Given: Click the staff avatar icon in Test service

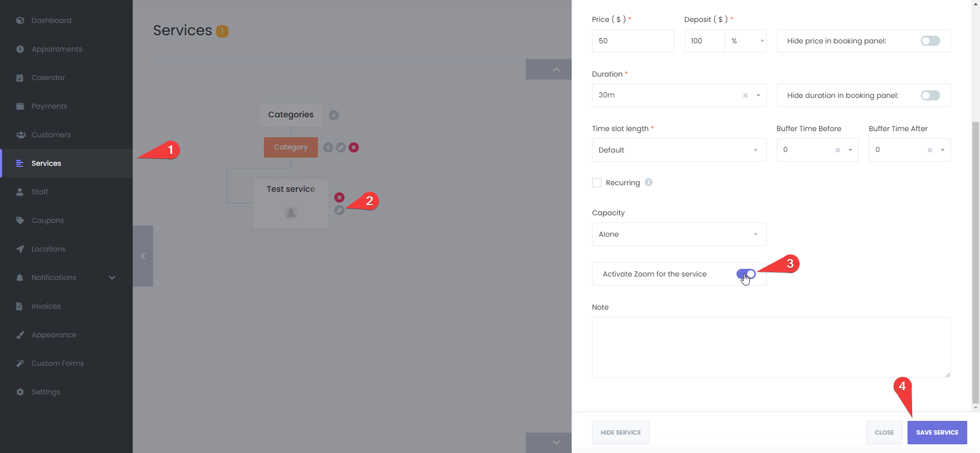Looking at the screenshot, I should tap(291, 213).
